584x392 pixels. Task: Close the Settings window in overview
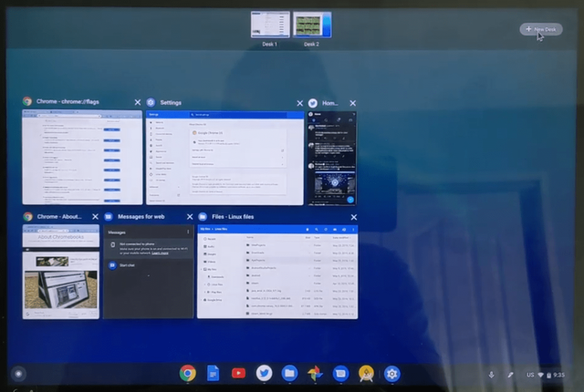tap(299, 103)
